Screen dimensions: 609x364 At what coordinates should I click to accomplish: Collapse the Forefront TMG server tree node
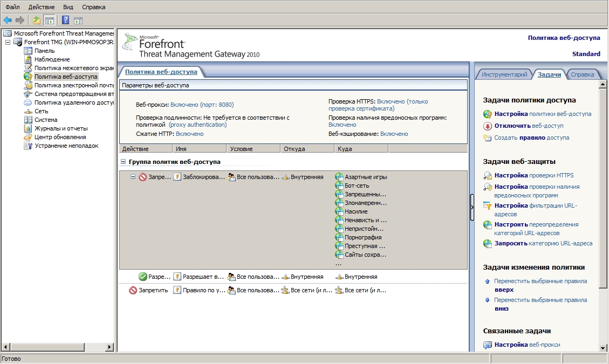tap(8, 42)
